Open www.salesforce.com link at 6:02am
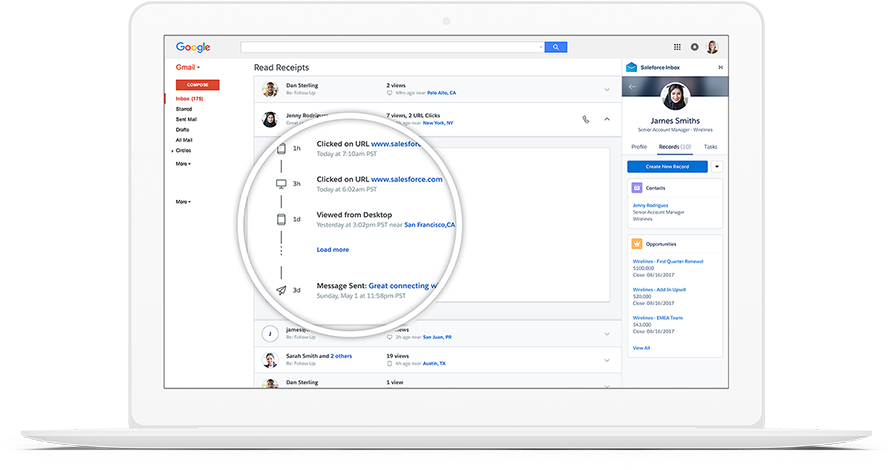The image size is (888, 470). (407, 180)
